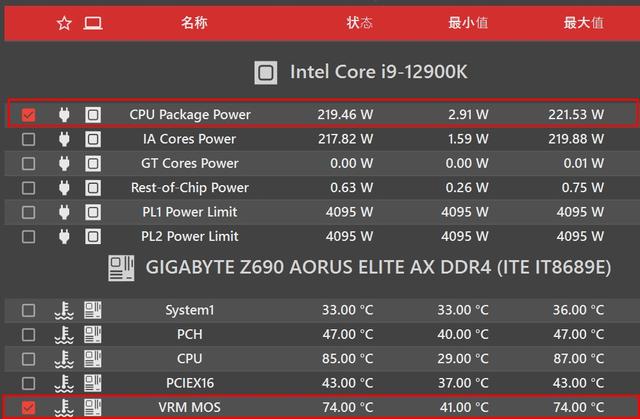
Task: Uncheck the CPU Package Power checkbox
Action: coord(28,115)
